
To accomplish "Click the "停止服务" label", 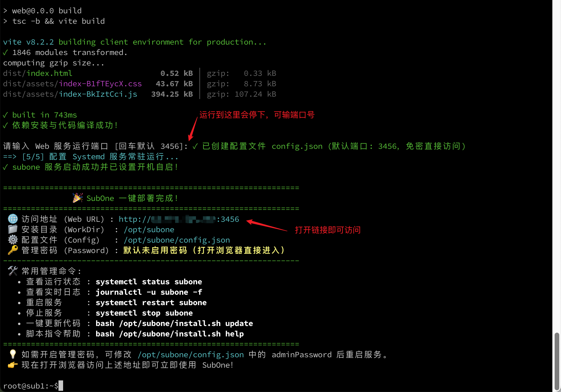I will coord(44,313).
